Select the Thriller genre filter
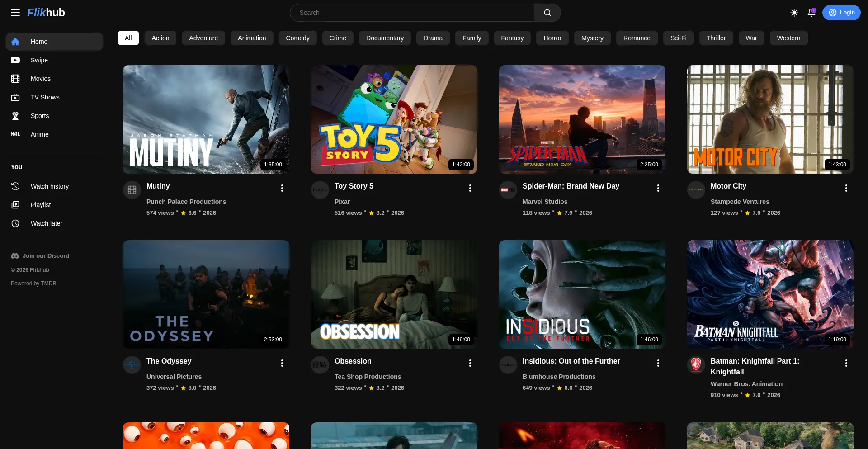 pos(716,38)
